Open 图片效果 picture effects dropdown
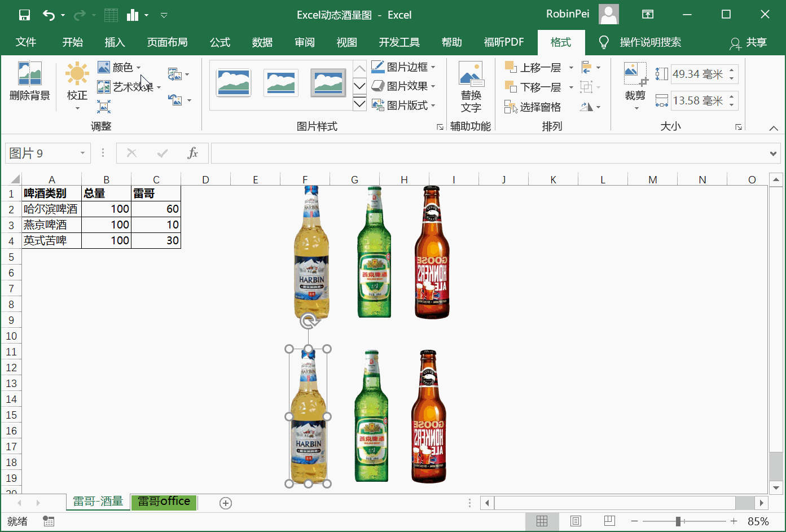 coord(403,86)
